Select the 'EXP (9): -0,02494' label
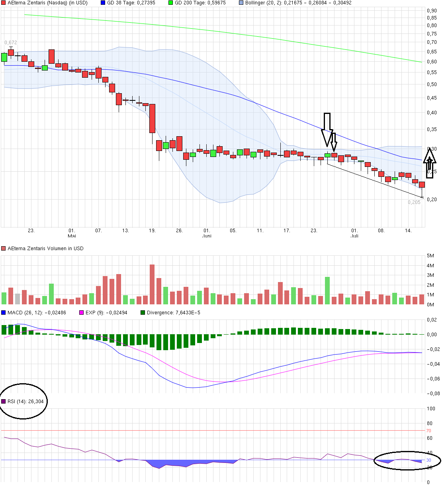The image size is (448, 488). (106, 313)
